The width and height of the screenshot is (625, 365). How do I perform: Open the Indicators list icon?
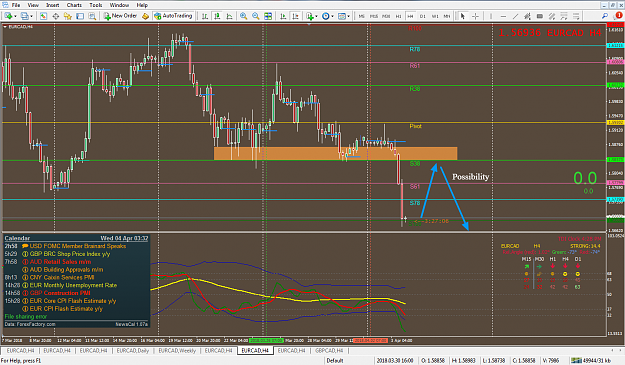[310, 16]
